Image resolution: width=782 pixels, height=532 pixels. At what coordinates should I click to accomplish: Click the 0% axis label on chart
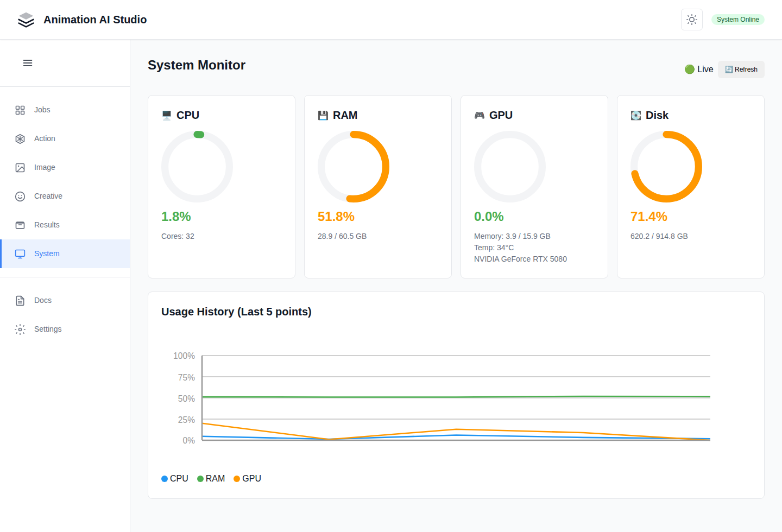click(188, 441)
